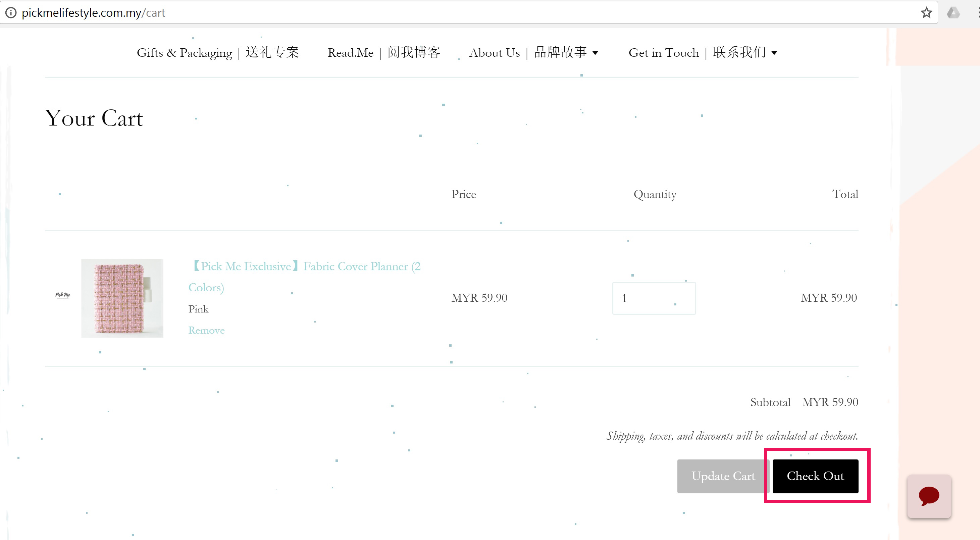
Task: Select the Subtotal MYR 59.90 amount
Action: (830, 402)
